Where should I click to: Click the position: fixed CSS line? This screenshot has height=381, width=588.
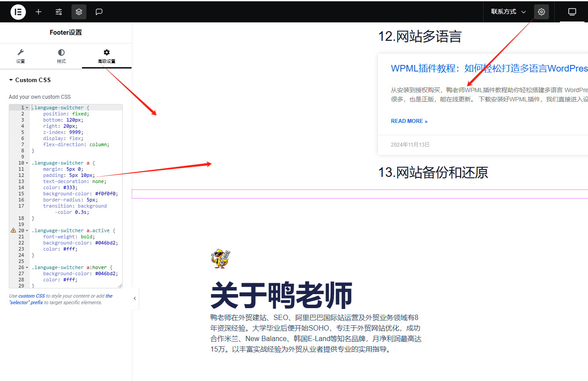coord(66,114)
